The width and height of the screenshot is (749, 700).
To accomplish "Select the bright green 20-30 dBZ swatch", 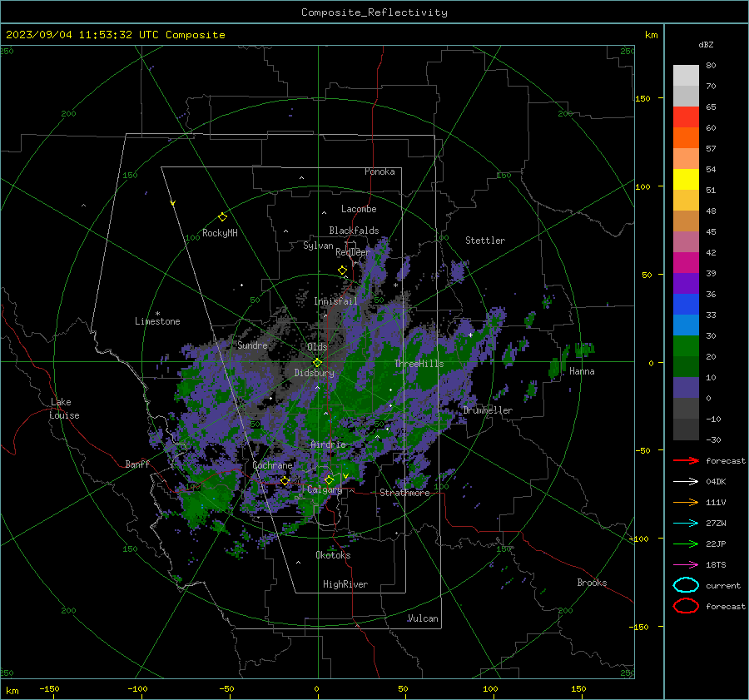I will point(686,346).
